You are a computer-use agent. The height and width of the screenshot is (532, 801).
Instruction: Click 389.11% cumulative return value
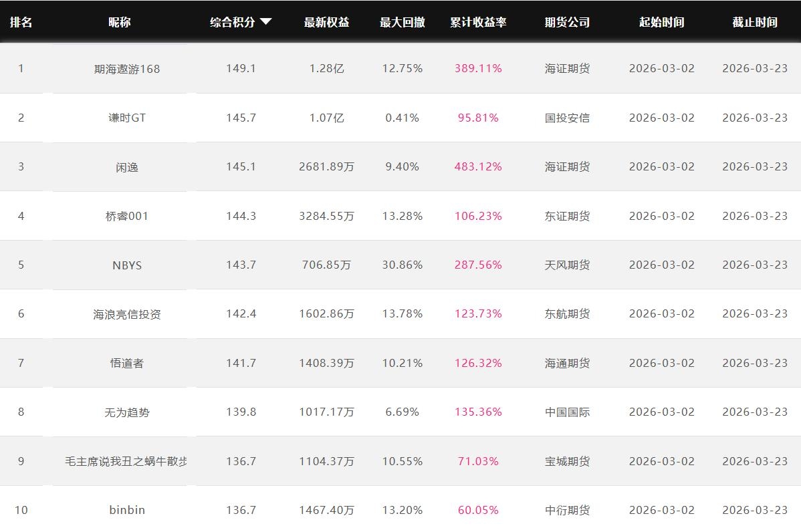(x=478, y=69)
